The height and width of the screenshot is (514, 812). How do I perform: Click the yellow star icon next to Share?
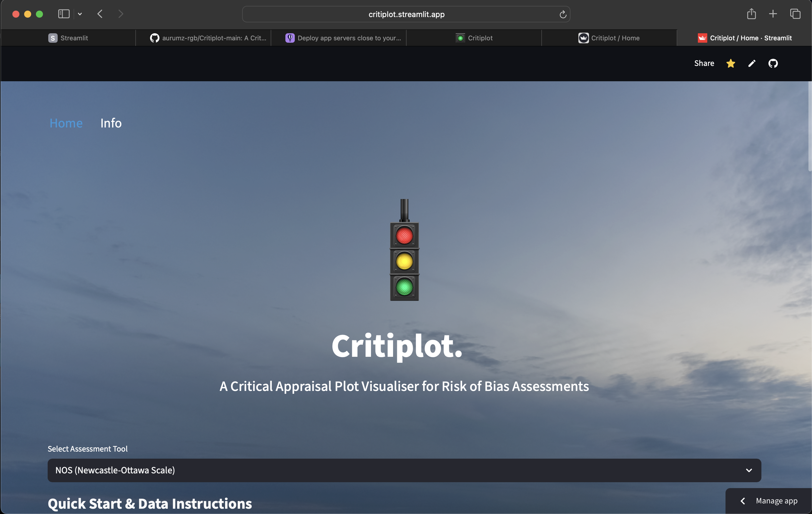[x=731, y=63]
